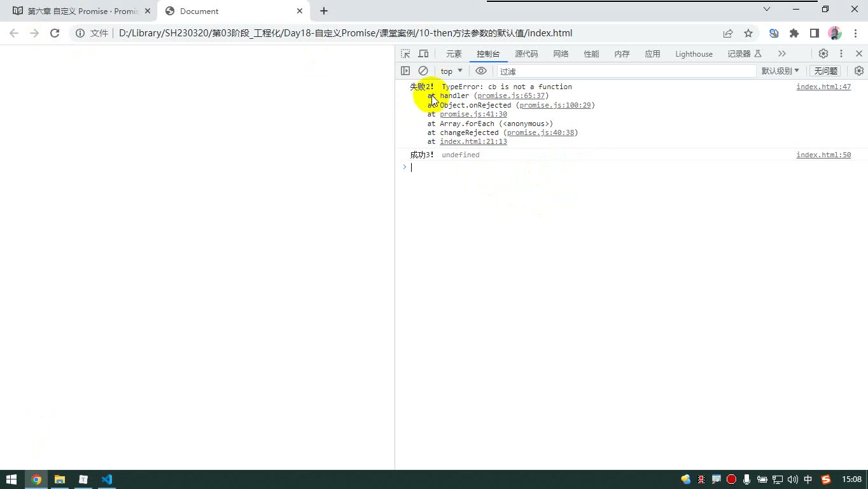Open Visual Studio Code from the taskbar
The height and width of the screenshot is (489, 868).
[106, 479]
